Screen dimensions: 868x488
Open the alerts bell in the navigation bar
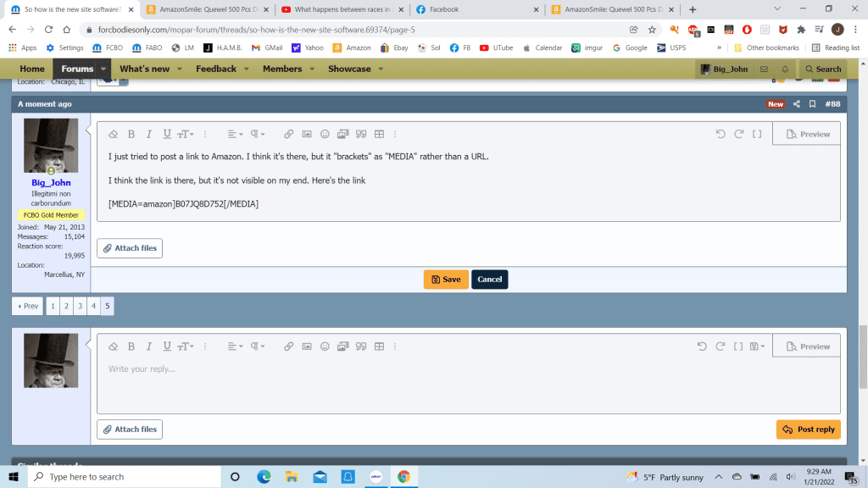coord(785,69)
